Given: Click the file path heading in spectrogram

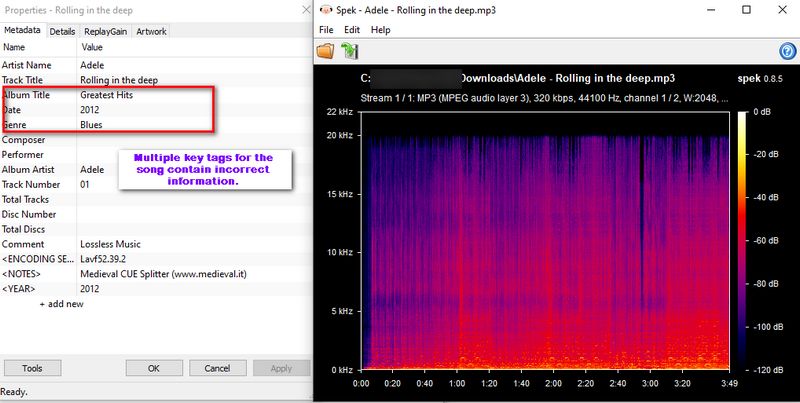Looking at the screenshot, I should (x=518, y=79).
